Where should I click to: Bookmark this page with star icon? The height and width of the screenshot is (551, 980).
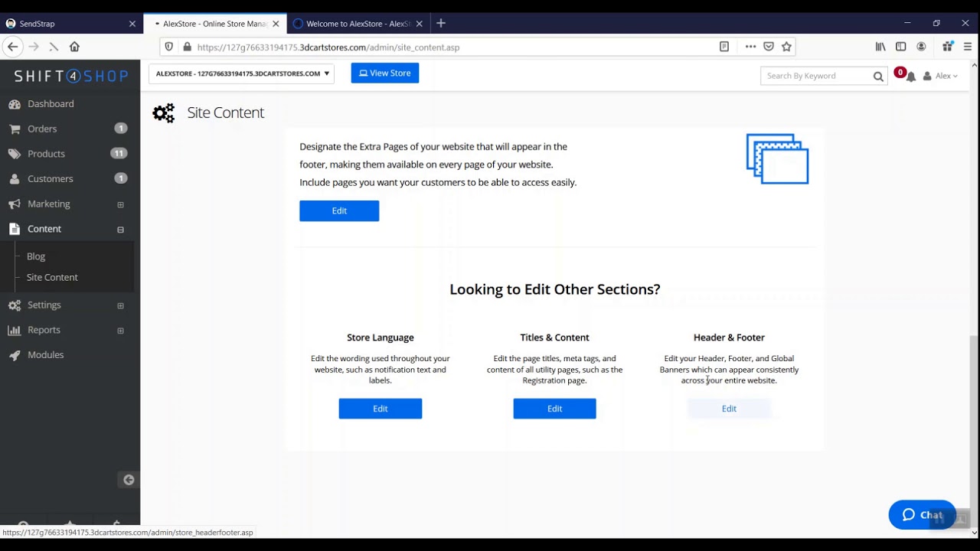786,47
